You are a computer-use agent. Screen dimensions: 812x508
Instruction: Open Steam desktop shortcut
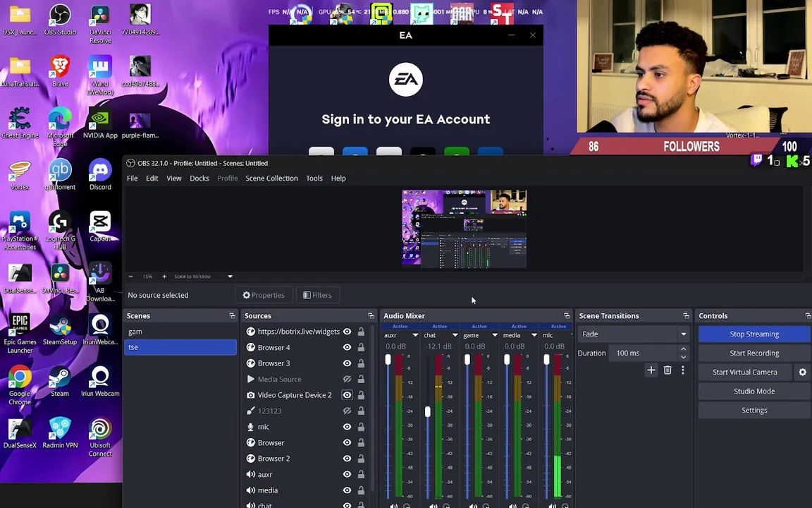click(x=60, y=382)
